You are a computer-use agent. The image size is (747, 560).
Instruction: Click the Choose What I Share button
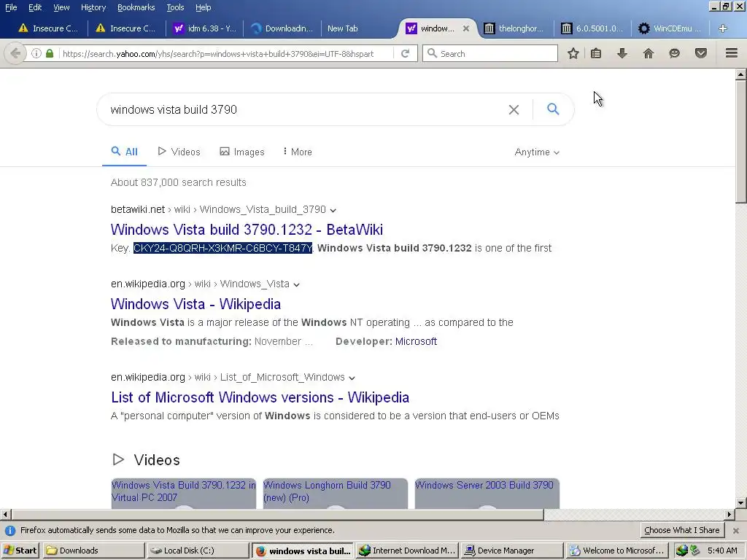[682, 530]
